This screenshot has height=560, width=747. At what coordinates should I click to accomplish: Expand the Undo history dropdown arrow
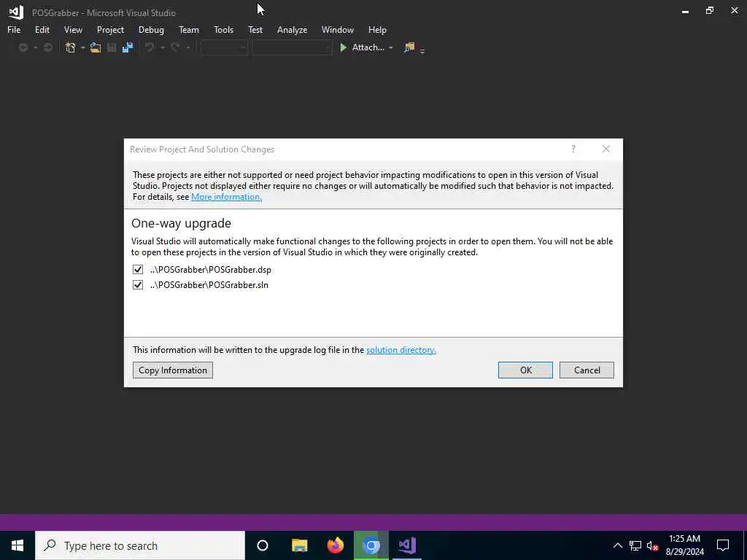(162, 47)
